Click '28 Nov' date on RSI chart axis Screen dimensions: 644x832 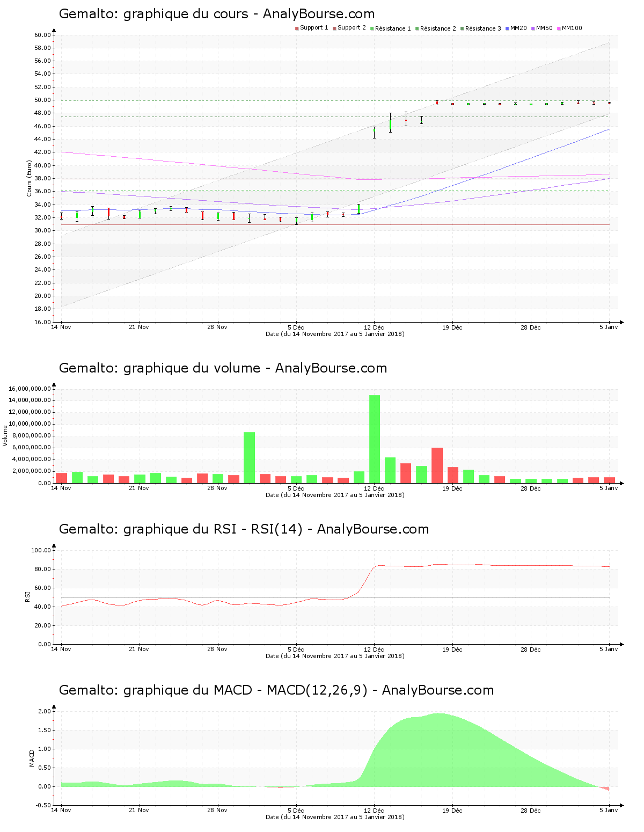tap(217, 649)
